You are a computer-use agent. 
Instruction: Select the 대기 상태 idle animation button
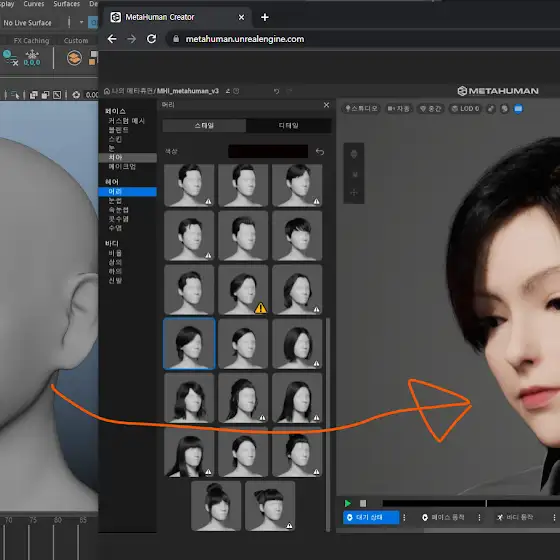pyautogui.click(x=371, y=518)
